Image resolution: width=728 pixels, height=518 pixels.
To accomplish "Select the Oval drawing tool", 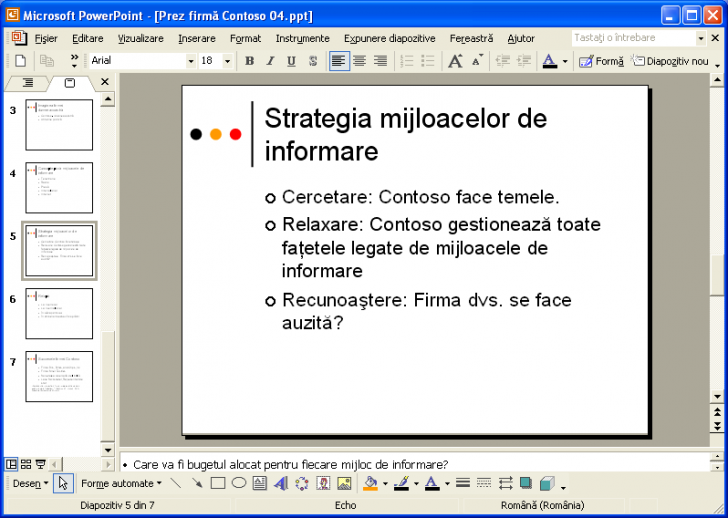I will click(x=239, y=484).
